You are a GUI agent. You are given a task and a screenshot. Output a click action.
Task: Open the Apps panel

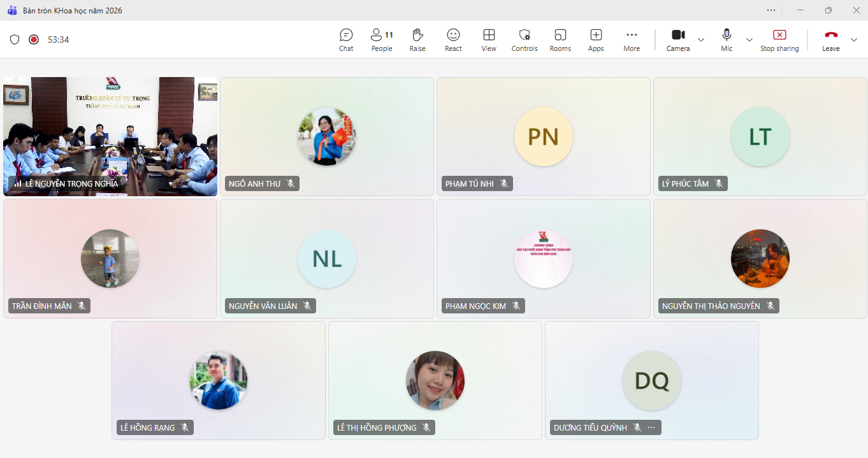596,39
